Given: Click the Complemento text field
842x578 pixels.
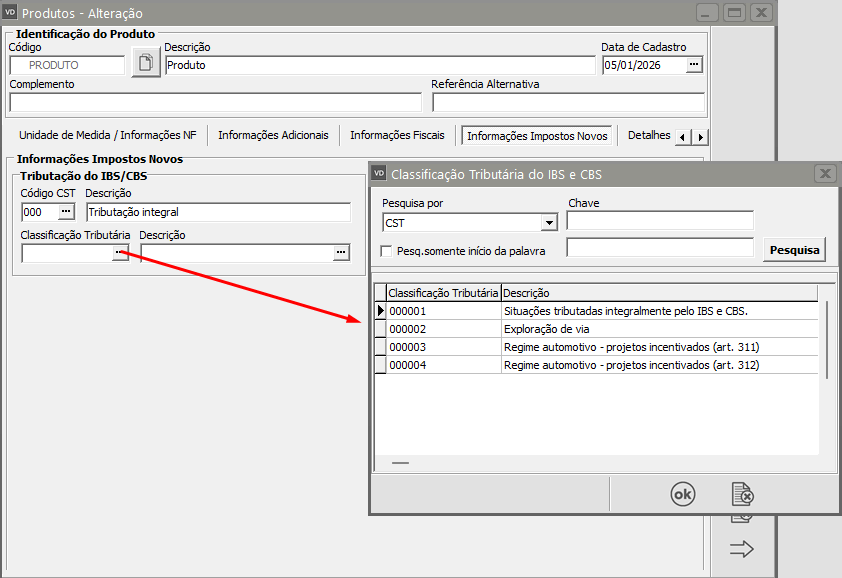Looking at the screenshot, I should [x=215, y=102].
